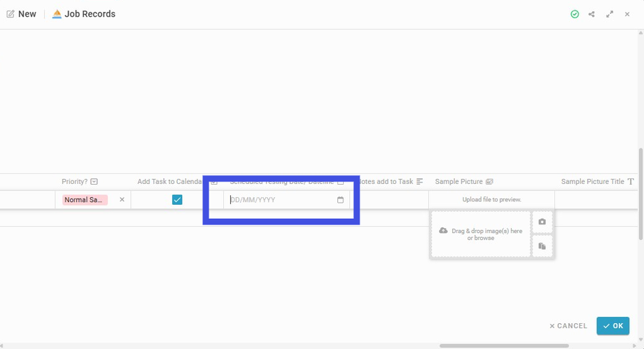The height and width of the screenshot is (349, 644).
Task: Click the Upload file to preview cell
Action: [x=491, y=199]
